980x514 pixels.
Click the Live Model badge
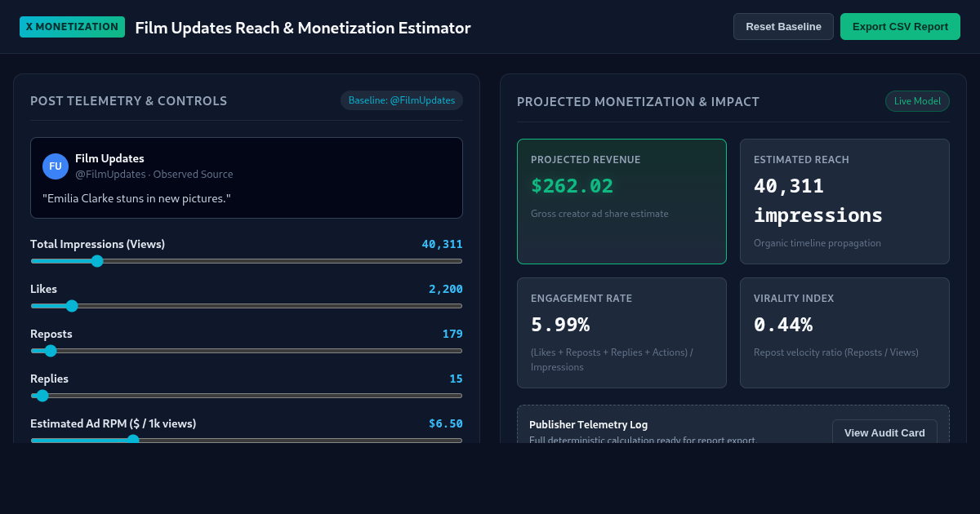point(917,101)
